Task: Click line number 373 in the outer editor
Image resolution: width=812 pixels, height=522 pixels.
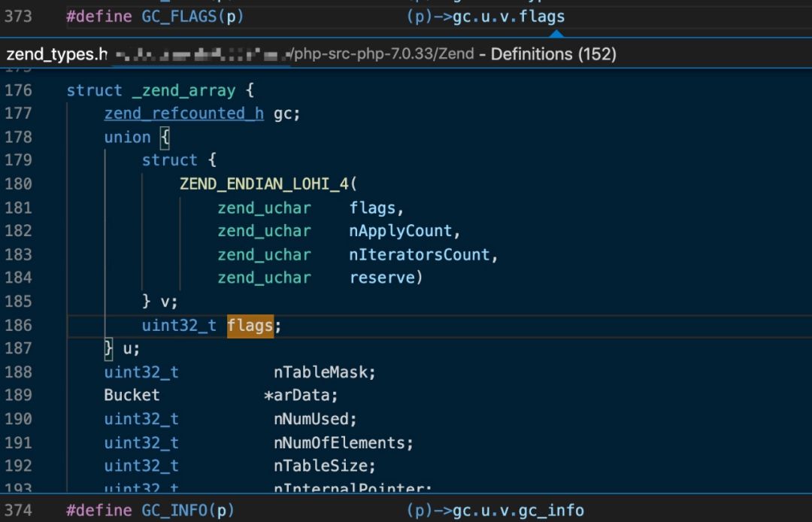Action: coord(18,17)
